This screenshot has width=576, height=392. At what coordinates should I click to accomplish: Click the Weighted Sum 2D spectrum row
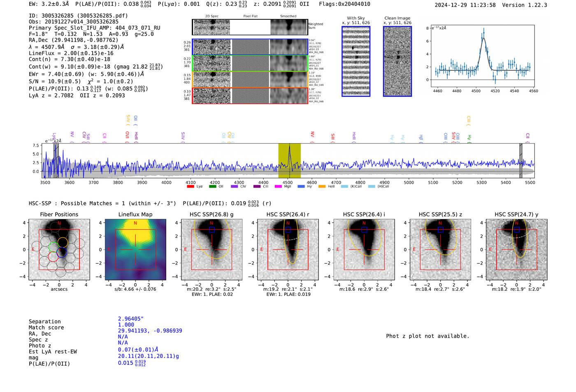(x=250, y=27)
